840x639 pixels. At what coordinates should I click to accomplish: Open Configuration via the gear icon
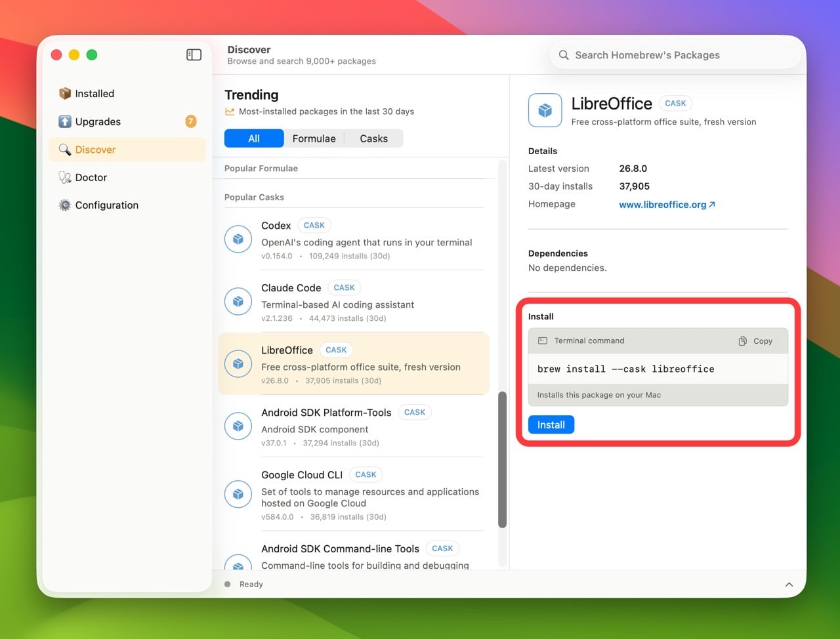(x=65, y=205)
